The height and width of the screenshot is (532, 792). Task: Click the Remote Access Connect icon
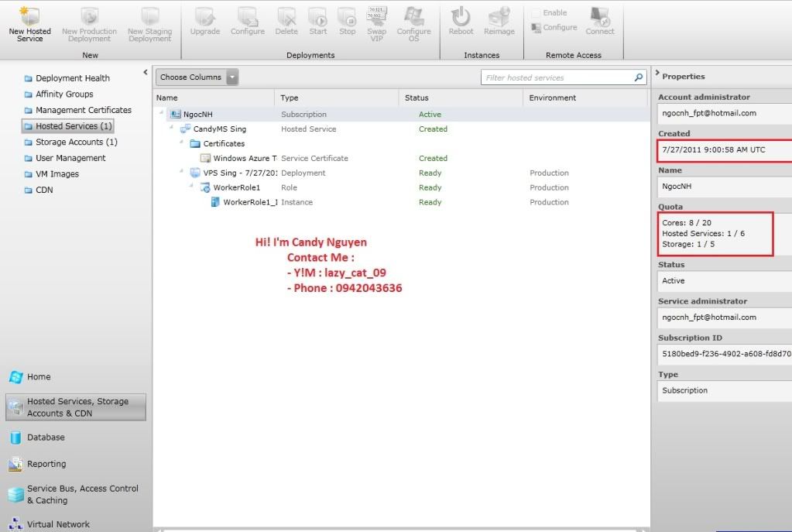600,16
